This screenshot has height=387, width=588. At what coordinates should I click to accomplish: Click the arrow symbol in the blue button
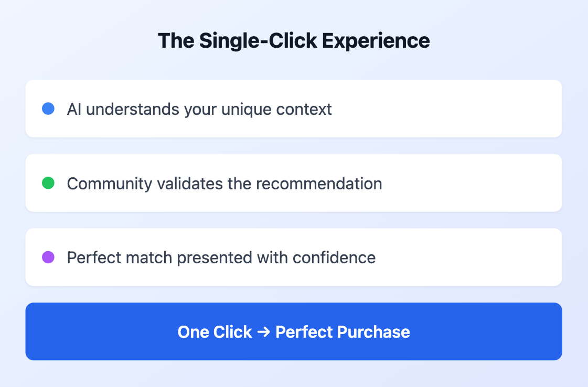264,332
